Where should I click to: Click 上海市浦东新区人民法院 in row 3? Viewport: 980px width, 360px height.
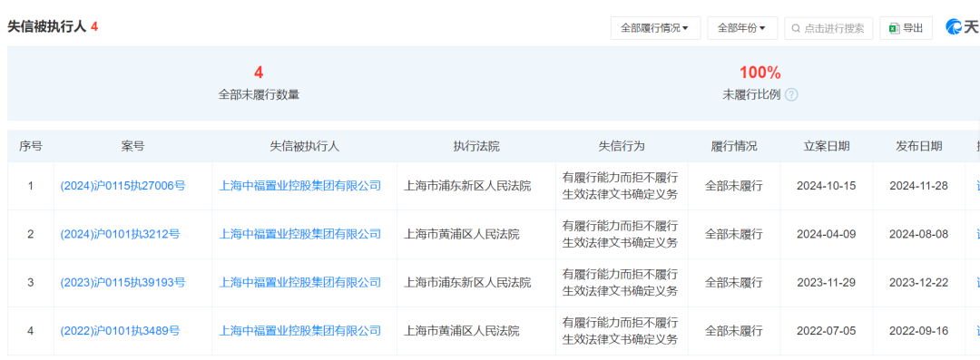coord(468,283)
